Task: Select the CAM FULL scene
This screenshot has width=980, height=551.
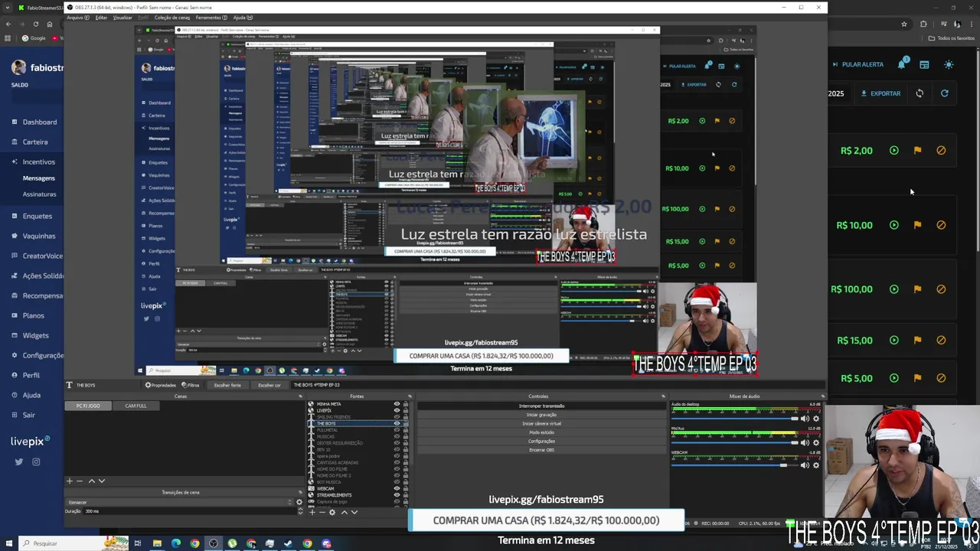Action: click(x=136, y=406)
